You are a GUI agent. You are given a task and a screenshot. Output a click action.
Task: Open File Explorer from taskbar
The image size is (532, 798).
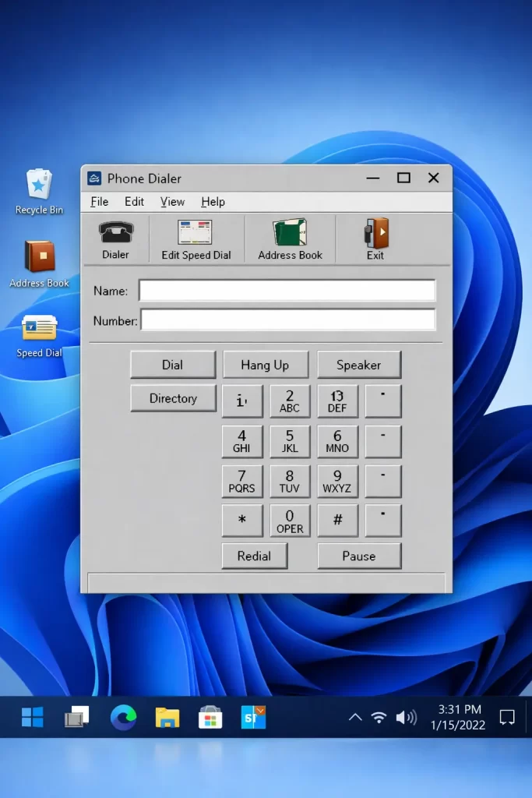(167, 717)
